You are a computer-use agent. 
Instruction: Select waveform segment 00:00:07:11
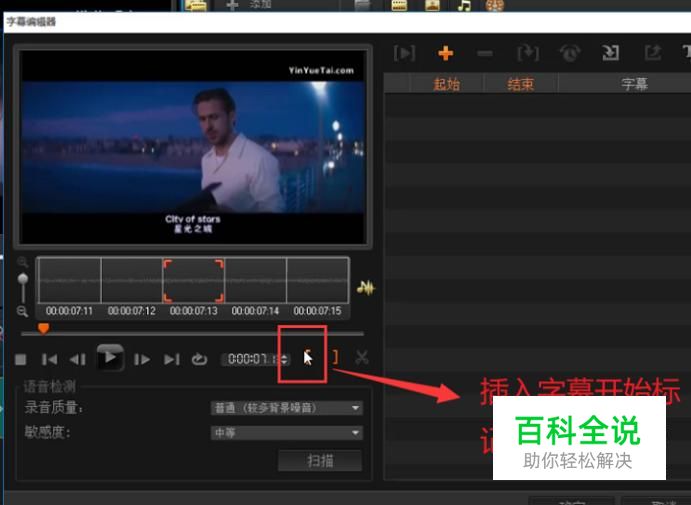70,281
